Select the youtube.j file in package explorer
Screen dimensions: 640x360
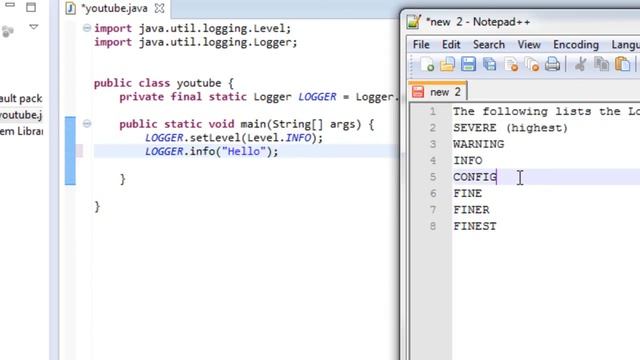pos(21,115)
